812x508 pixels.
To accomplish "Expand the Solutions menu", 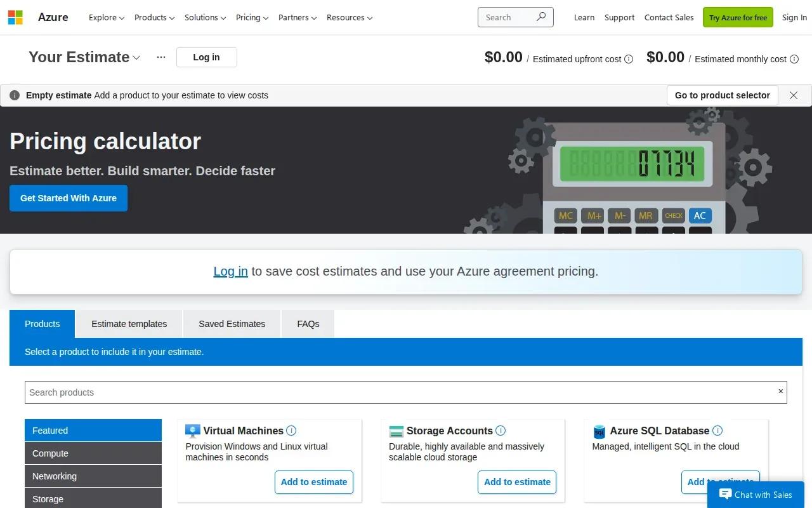I will coord(205,17).
